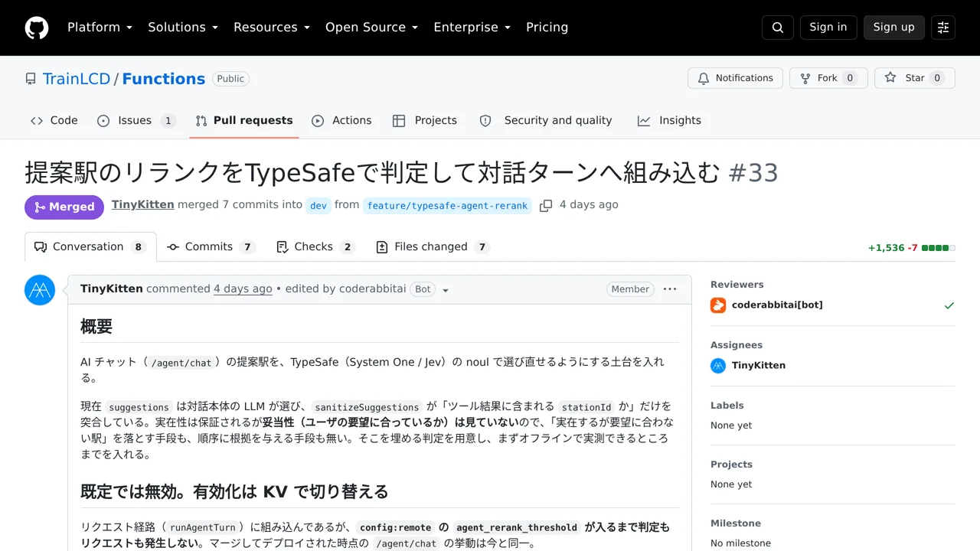Viewport: 980px width, 551px height.
Task: Open the search magnifier button
Action: [778, 28]
